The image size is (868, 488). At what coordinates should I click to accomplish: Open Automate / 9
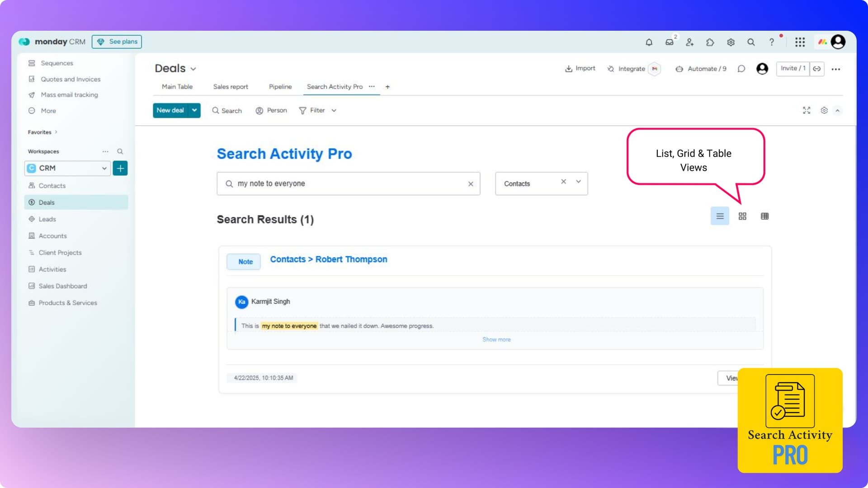701,69
